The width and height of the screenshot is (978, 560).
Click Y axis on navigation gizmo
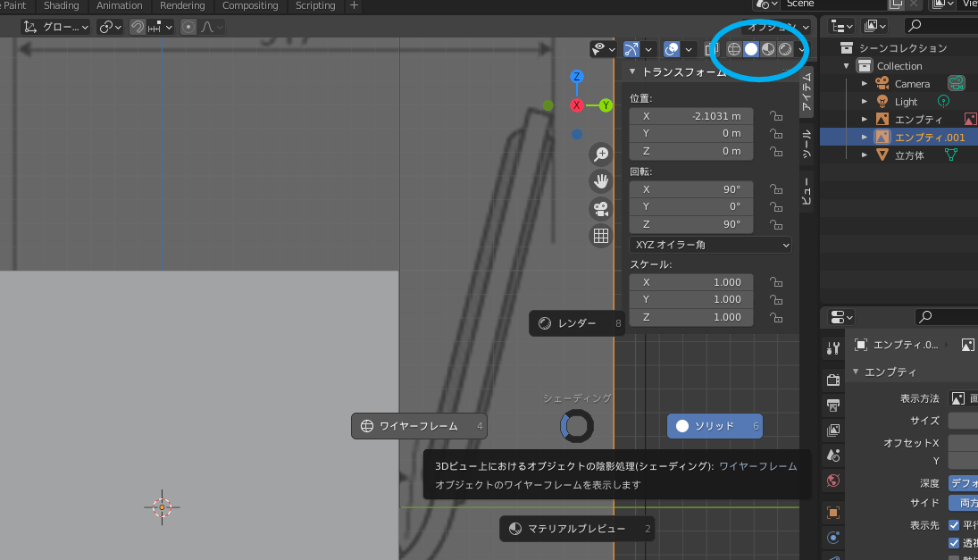coord(605,105)
